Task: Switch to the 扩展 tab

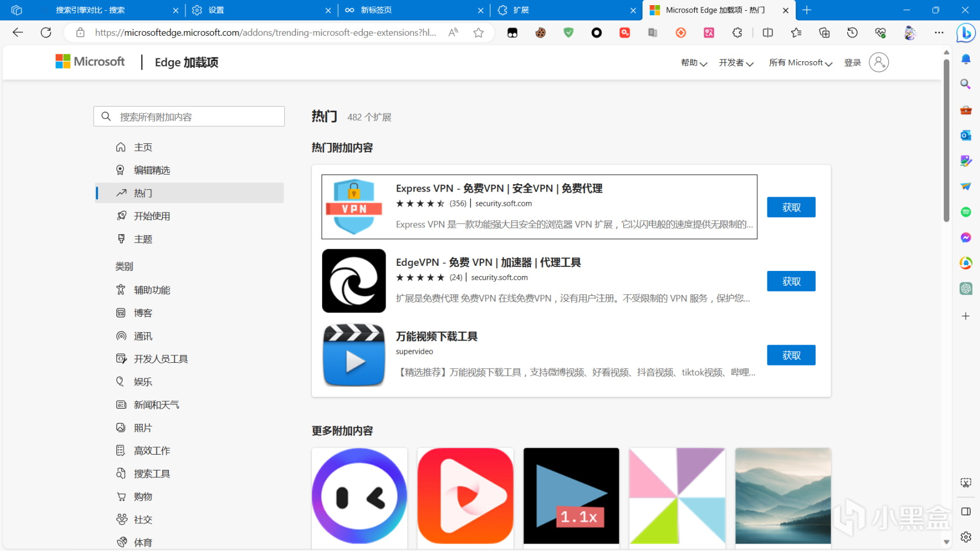Action: (566, 10)
